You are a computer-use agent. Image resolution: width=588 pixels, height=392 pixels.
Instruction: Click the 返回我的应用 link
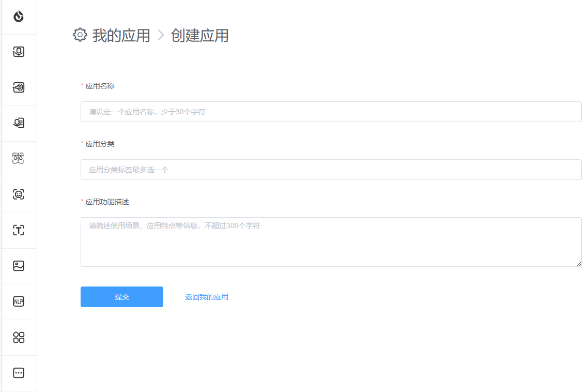pos(207,297)
